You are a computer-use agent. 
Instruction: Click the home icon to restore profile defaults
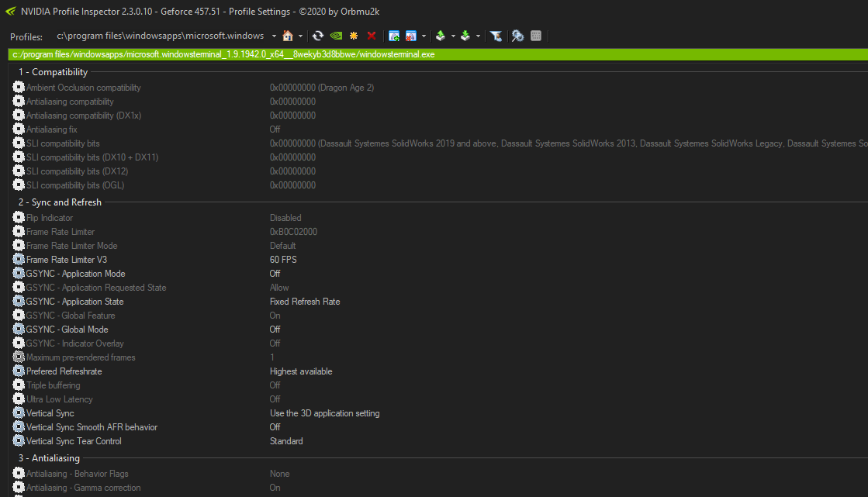289,36
